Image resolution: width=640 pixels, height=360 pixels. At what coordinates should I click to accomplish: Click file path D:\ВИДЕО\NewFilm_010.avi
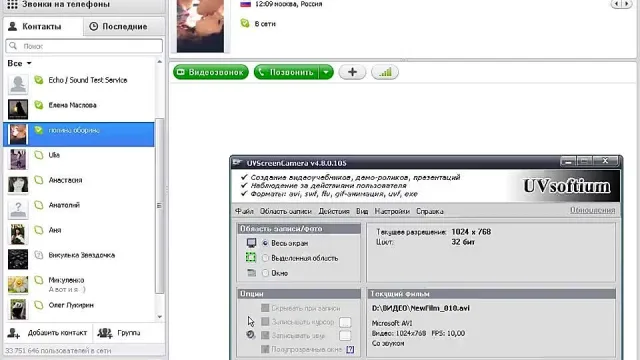(x=420, y=308)
